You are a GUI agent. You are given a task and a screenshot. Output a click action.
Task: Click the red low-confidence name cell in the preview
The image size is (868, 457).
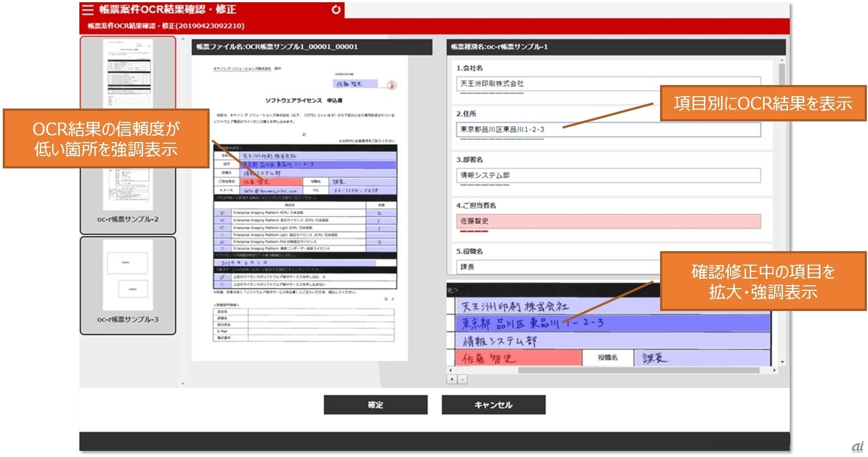[x=272, y=182]
